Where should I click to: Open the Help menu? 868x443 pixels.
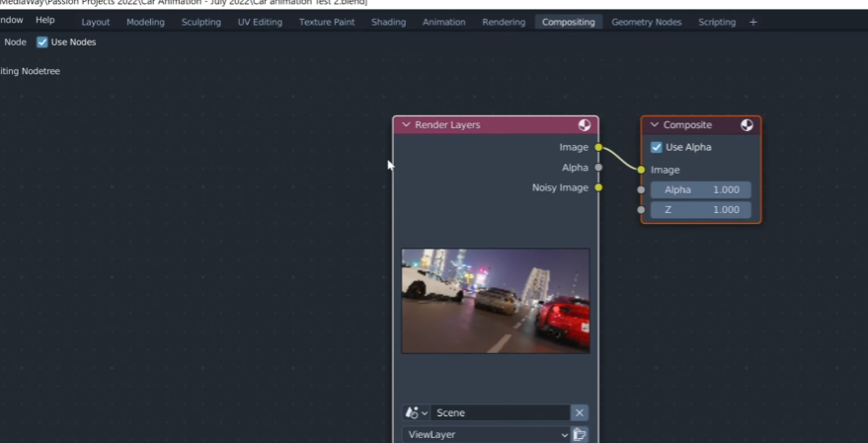(44, 20)
